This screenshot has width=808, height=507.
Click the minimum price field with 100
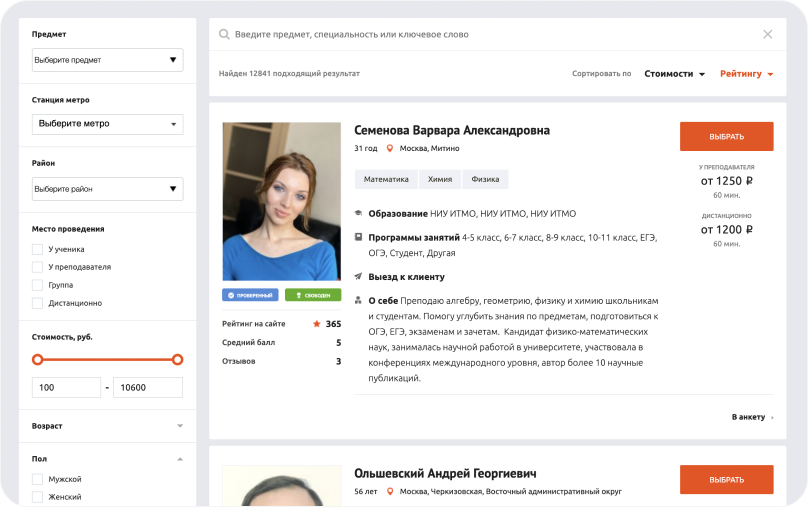pos(66,387)
